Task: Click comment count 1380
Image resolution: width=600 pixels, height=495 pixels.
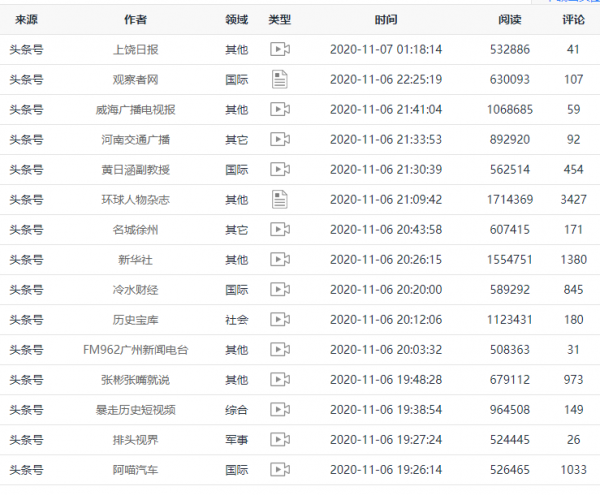Action: 574,260
